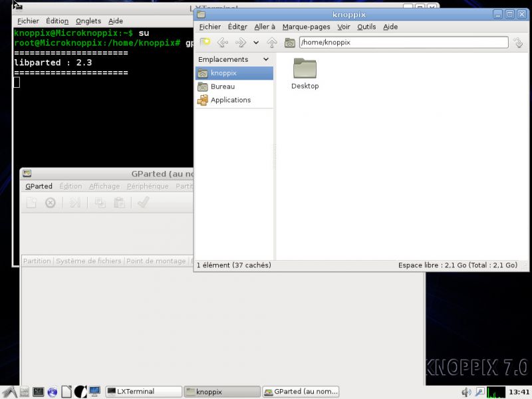Go up one directory level
Screen dimensions: 532x399
(271, 42)
